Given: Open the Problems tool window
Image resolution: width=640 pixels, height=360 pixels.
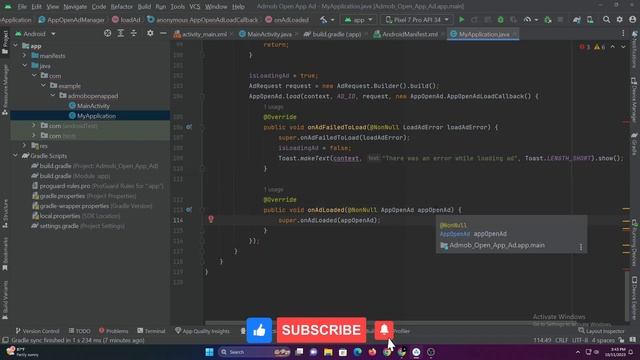Looking at the screenshot, I should coord(113,331).
